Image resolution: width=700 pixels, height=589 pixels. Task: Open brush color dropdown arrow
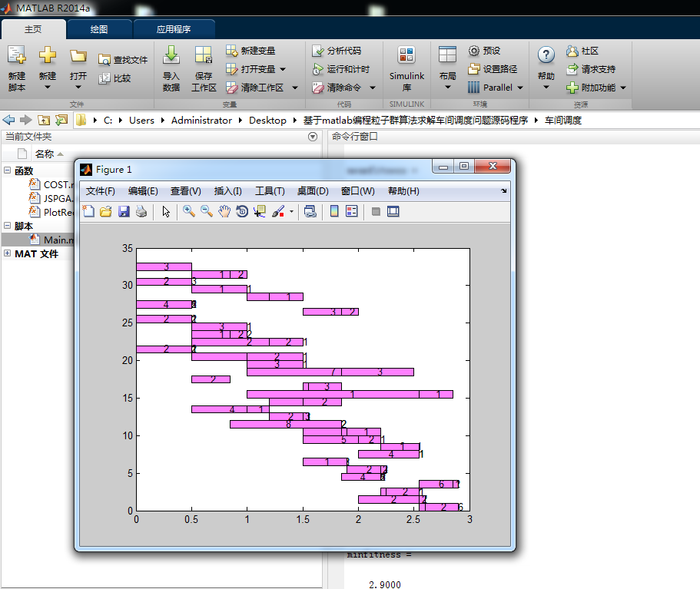[291, 212]
